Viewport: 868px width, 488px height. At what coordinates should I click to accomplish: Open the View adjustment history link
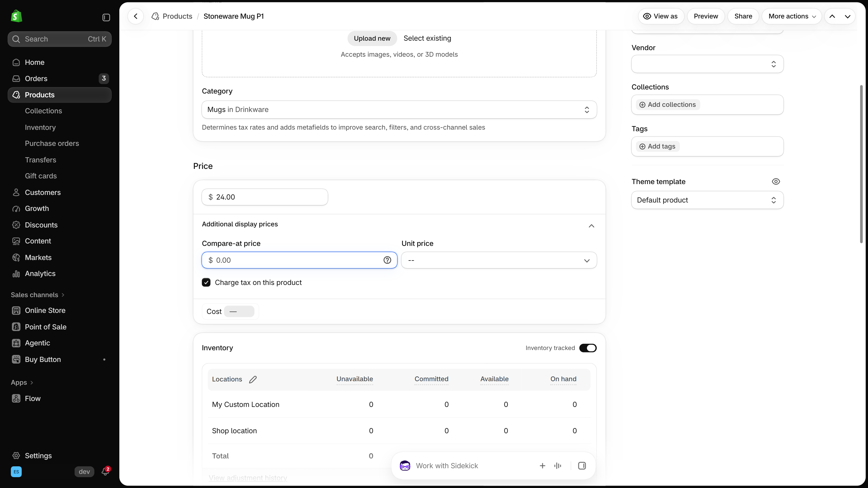coord(248,477)
